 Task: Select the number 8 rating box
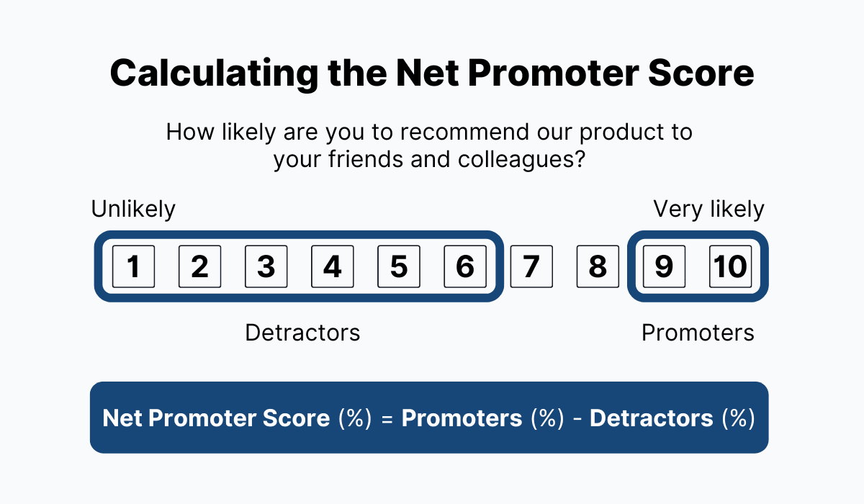click(598, 266)
